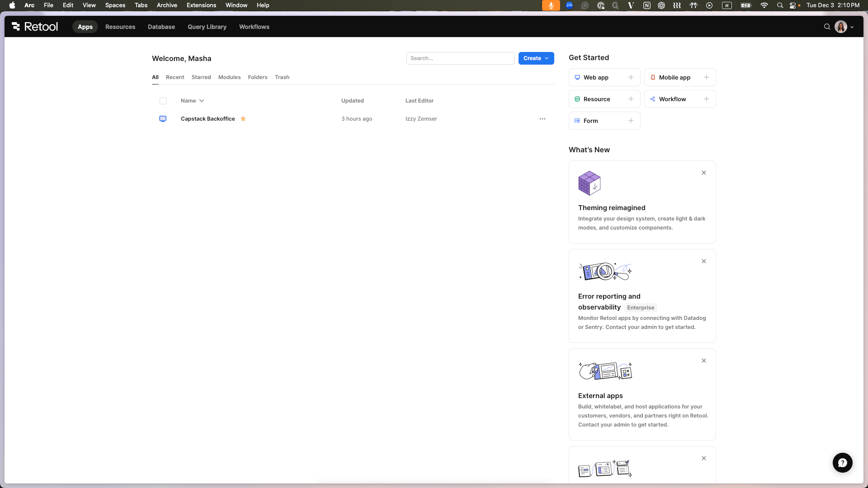Dismiss the Theming reimagined card
The image size is (868, 488).
[x=704, y=173]
